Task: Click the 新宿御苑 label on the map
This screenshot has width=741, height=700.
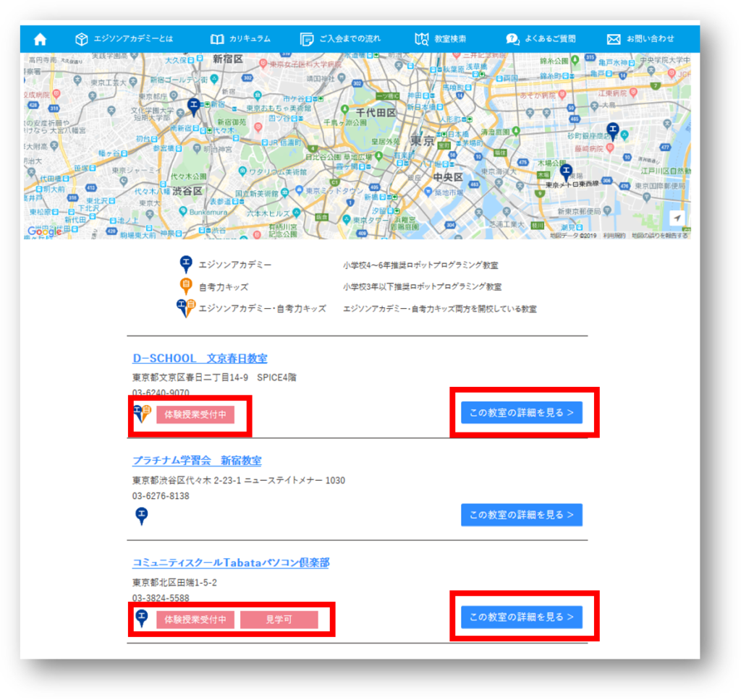Action: (232, 122)
